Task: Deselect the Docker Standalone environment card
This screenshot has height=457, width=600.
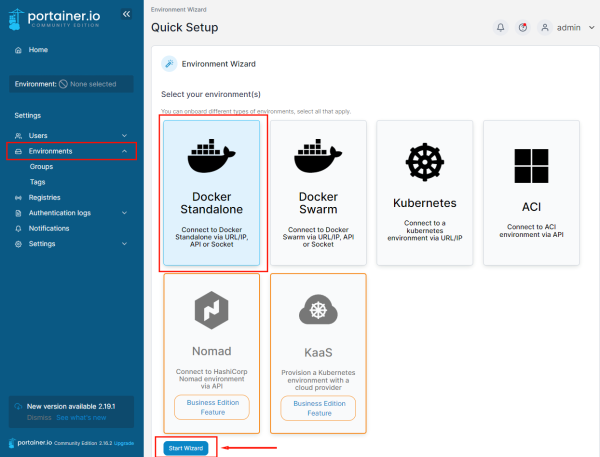Action: click(211, 193)
